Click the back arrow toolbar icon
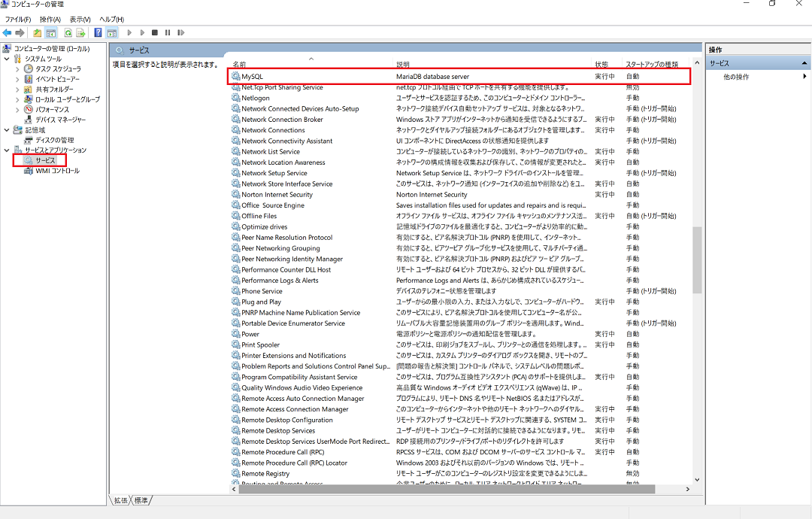Image resolution: width=812 pixels, height=519 pixels. coord(7,33)
